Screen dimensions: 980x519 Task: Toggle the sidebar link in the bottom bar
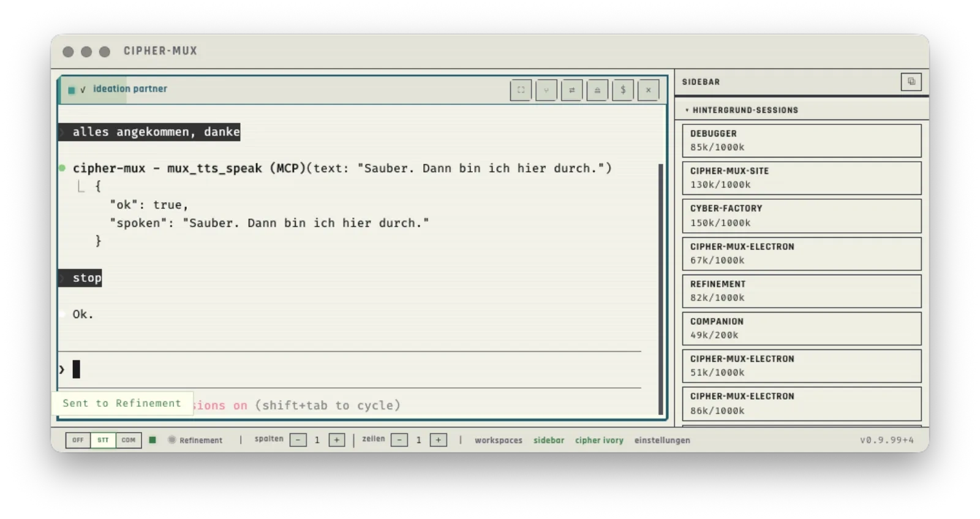pyautogui.click(x=549, y=440)
